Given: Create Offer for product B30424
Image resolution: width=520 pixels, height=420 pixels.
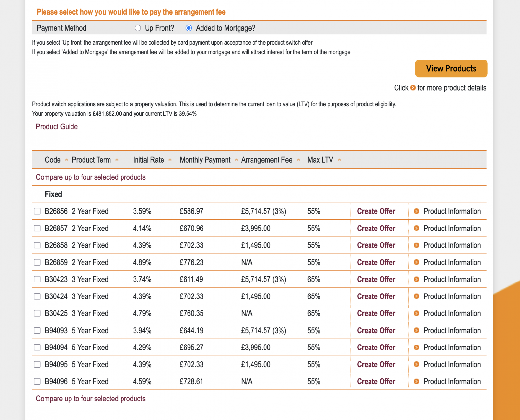Looking at the screenshot, I should pyautogui.click(x=376, y=296).
